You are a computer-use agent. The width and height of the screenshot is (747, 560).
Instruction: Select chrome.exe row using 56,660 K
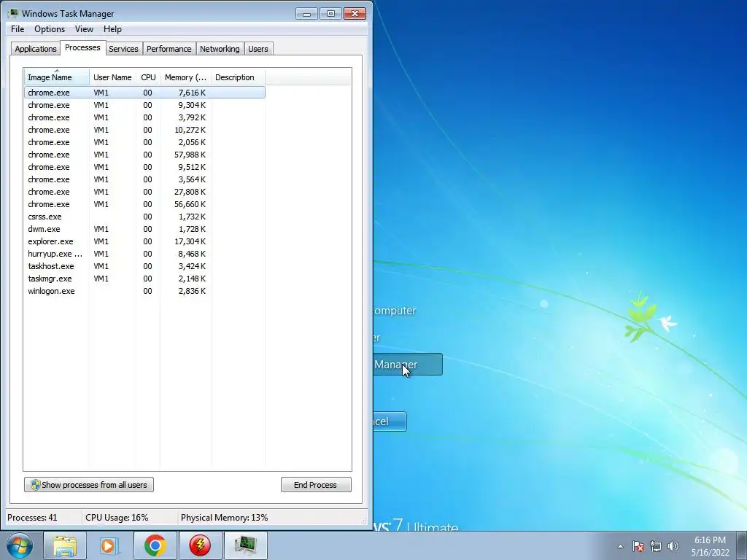click(144, 204)
